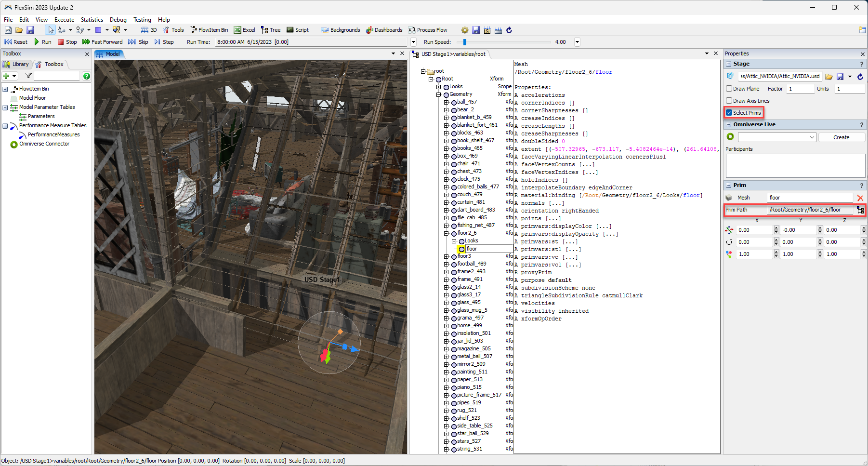Enable the Draw Axis Lines checkbox
This screenshot has width=868, height=466.
coord(729,101)
